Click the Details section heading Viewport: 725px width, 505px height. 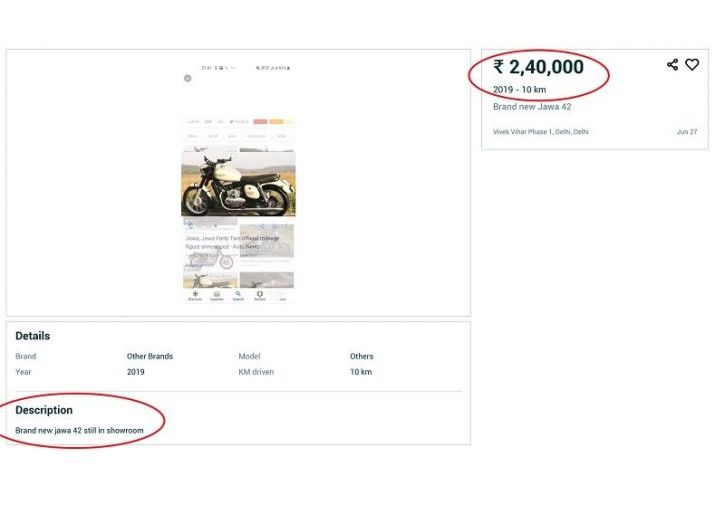point(32,336)
